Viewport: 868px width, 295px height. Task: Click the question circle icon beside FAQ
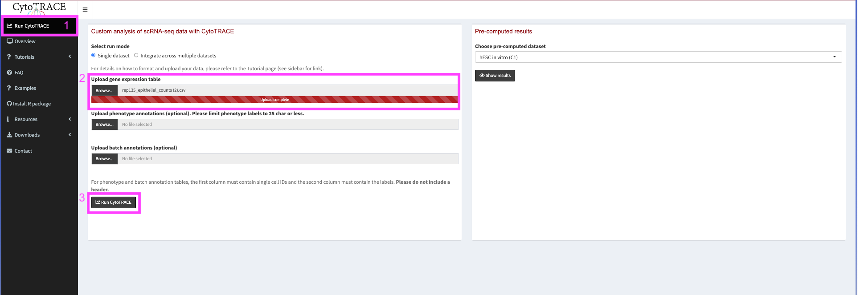(x=9, y=73)
